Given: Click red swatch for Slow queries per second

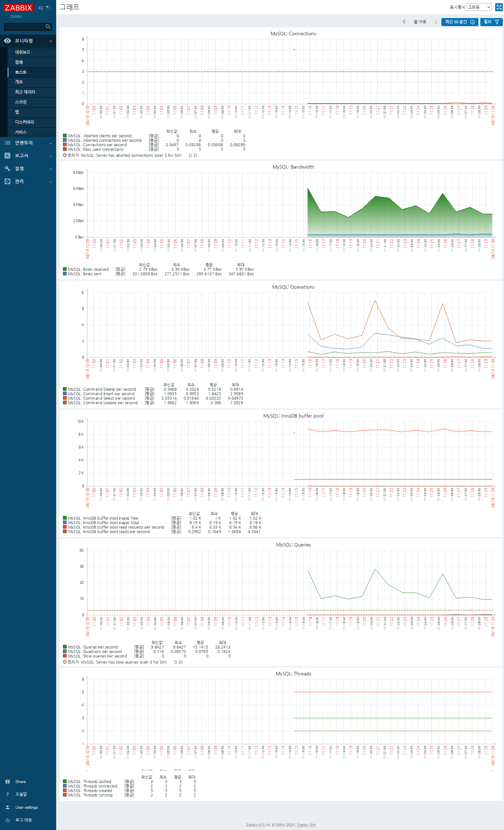Looking at the screenshot, I should coord(65,656).
